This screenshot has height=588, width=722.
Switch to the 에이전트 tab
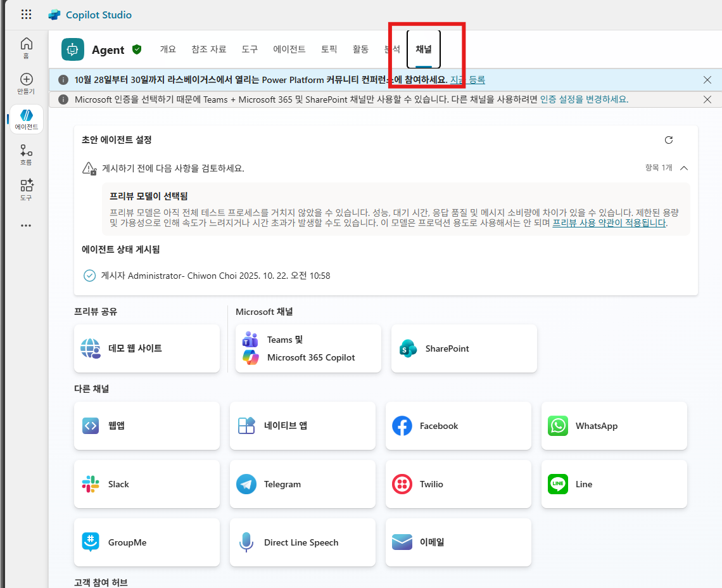click(289, 49)
